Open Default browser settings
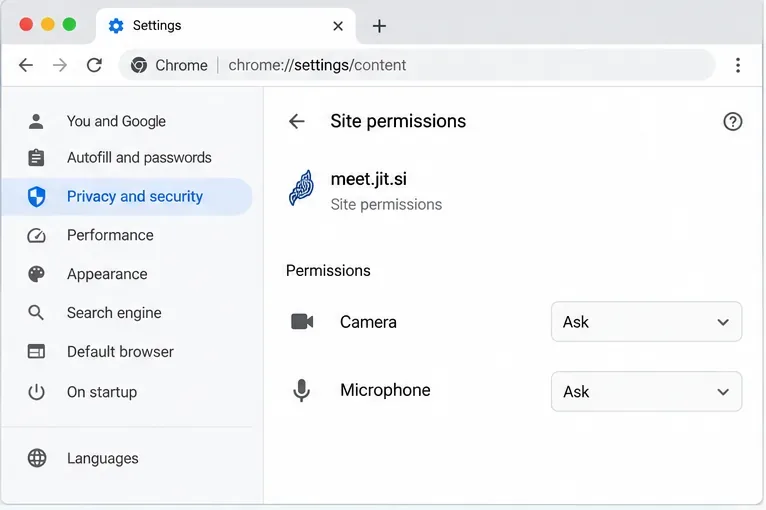 127,352
